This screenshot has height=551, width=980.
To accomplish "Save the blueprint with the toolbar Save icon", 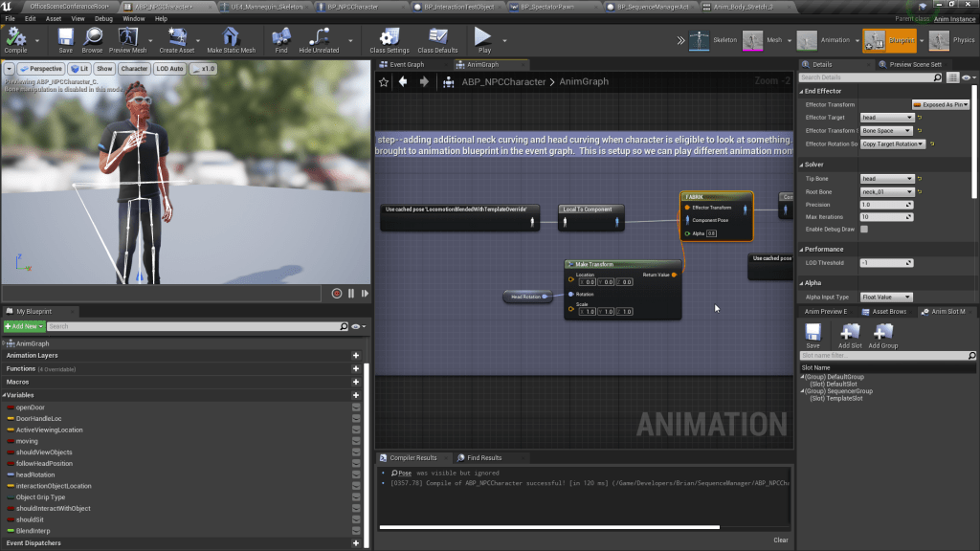I will tap(65, 38).
